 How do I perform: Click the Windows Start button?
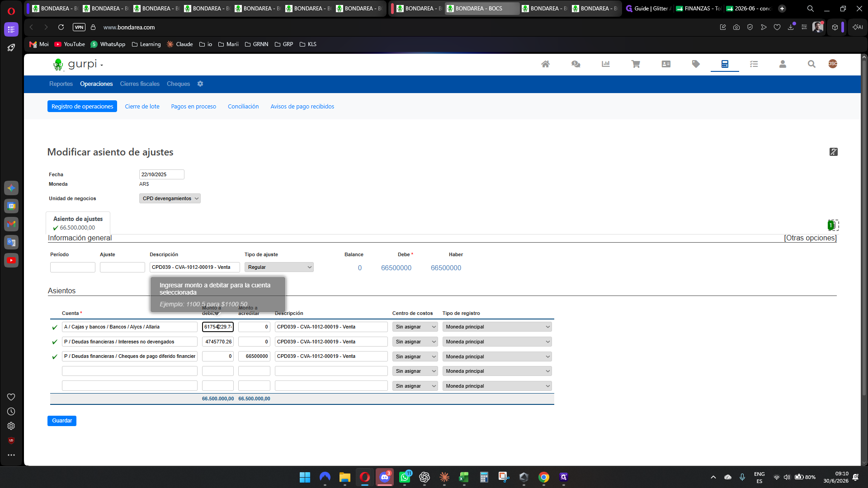click(305, 477)
